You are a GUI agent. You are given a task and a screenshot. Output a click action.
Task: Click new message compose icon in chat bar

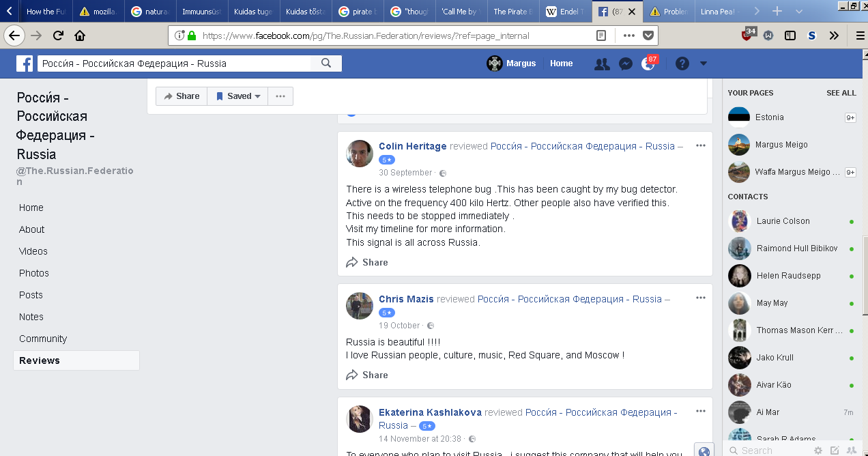[835, 451]
